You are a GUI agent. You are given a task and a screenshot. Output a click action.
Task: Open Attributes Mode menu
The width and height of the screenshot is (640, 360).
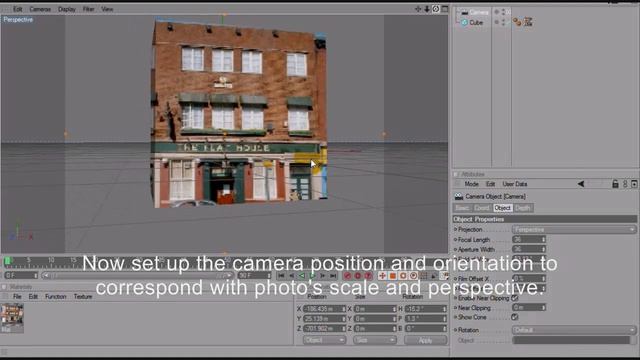click(471, 184)
